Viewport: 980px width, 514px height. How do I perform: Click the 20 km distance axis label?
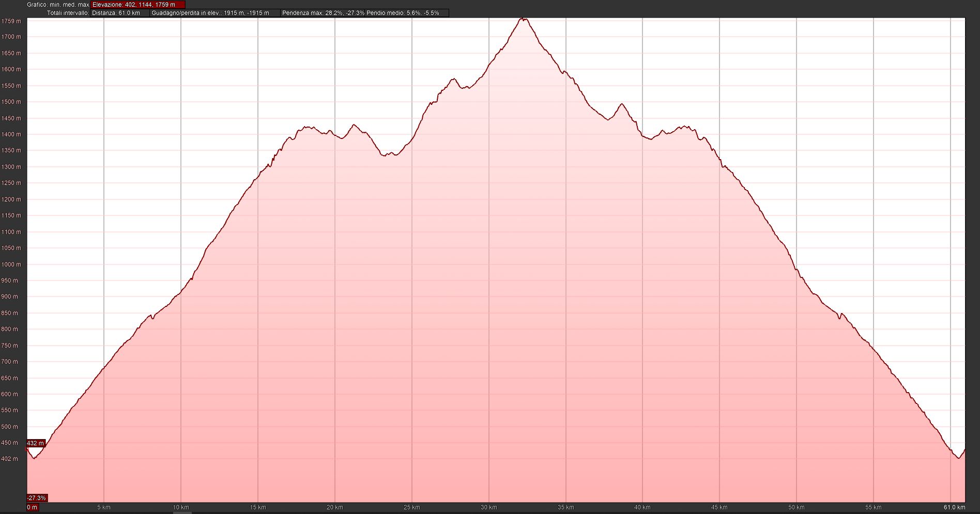tap(334, 507)
